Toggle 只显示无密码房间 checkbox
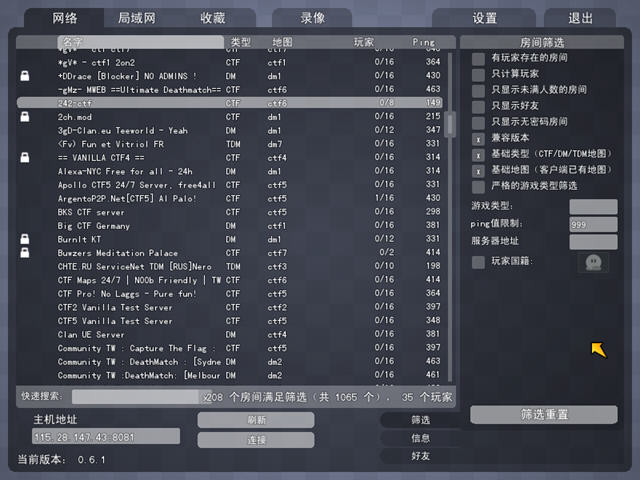This screenshot has height=480, width=640. 478,122
